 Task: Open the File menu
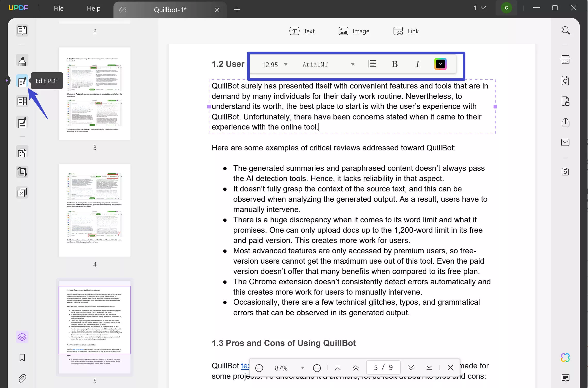pos(59,8)
